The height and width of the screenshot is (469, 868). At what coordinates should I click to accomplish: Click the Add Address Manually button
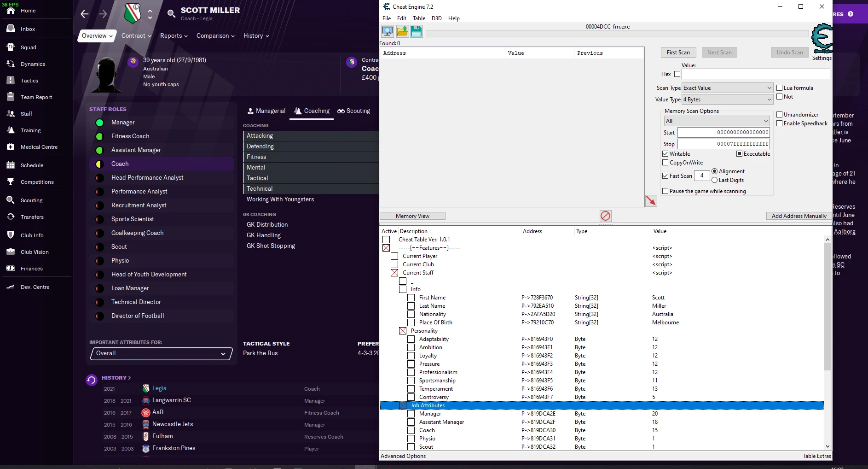coord(799,216)
